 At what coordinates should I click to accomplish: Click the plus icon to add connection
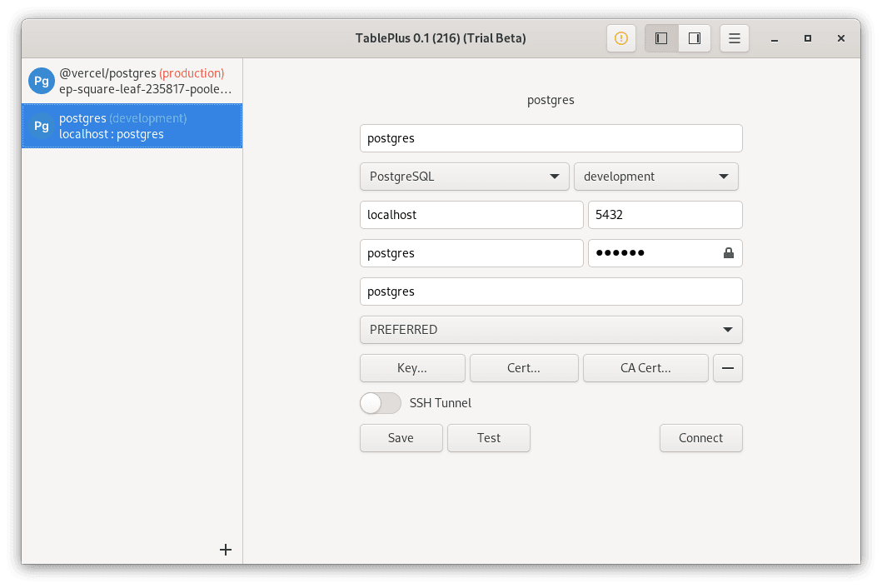coord(225,550)
